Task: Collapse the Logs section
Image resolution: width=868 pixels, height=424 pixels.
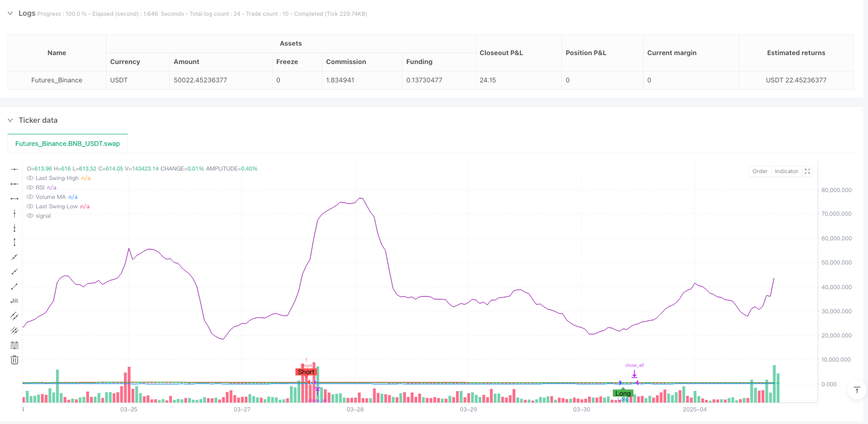Action: 10,14
